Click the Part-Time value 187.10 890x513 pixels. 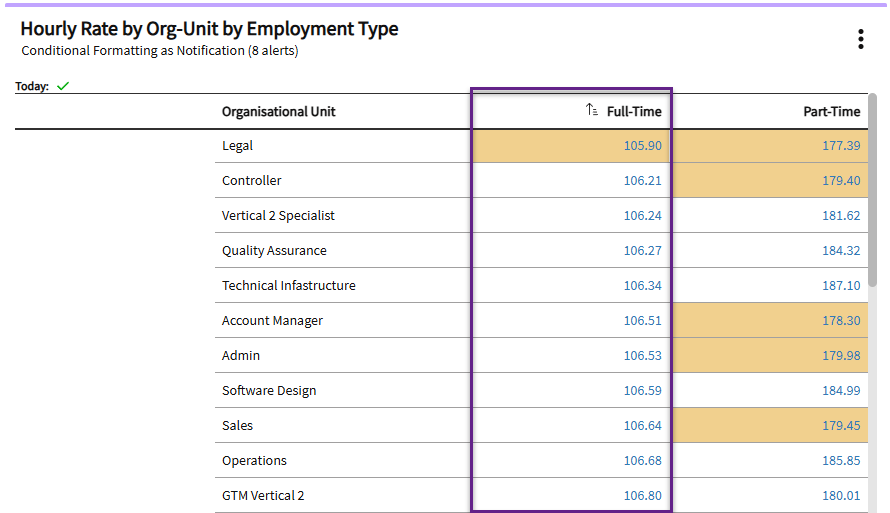[841, 285]
